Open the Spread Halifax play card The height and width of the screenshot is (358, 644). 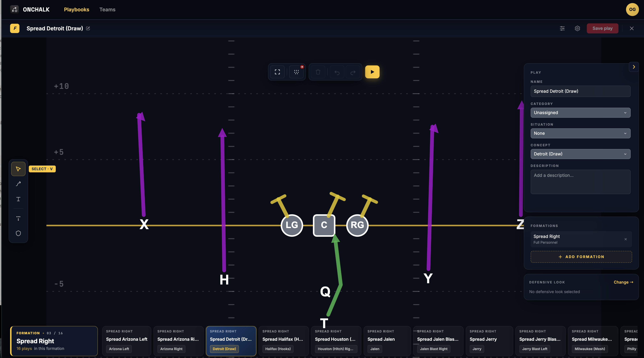284,341
